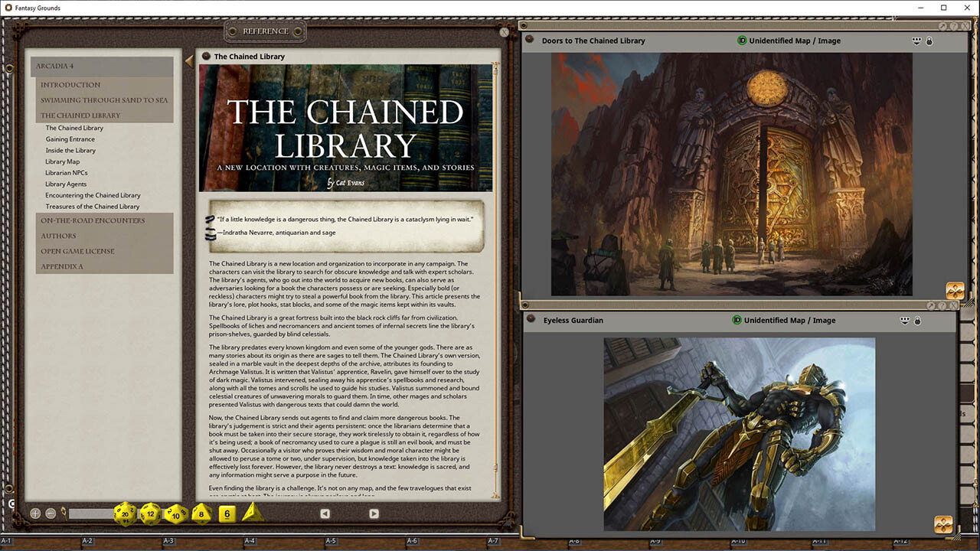Toggle player view on the Eyeless Guardian window
Screen dimensions: 980x551
tap(905, 320)
